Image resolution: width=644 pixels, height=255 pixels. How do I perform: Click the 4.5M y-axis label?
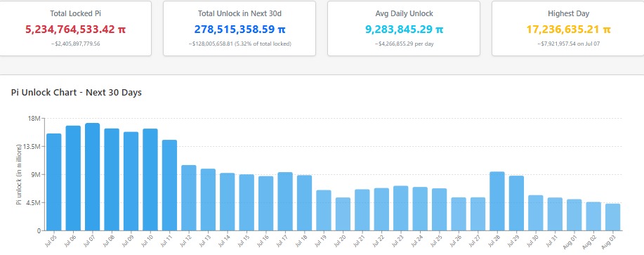point(34,202)
